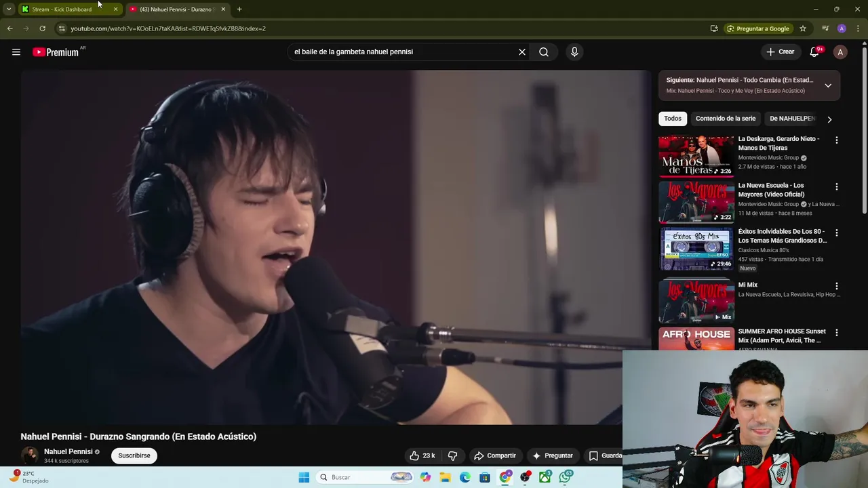View site information icon in address bar
Screen dimensions: 868x488
pos(62,28)
